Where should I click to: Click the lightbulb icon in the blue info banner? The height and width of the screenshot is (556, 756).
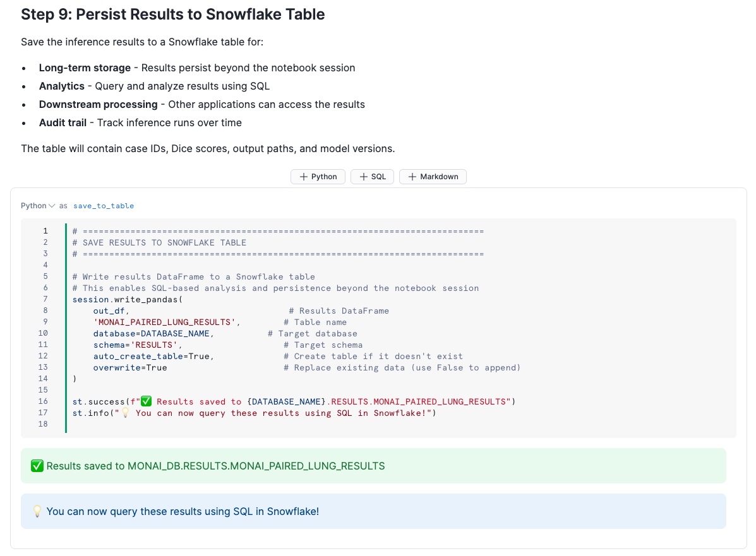pyautogui.click(x=37, y=511)
